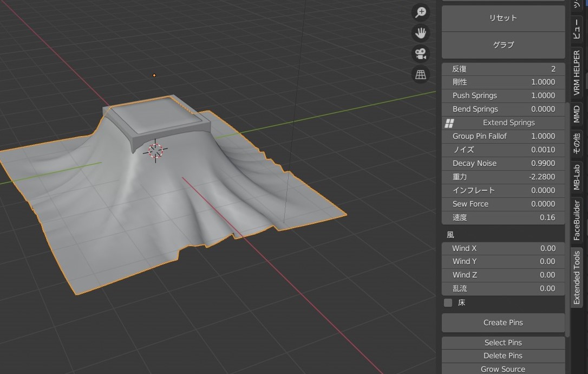588x374 pixels.
Task: Click the ノイズ noise value field
Action: point(503,150)
